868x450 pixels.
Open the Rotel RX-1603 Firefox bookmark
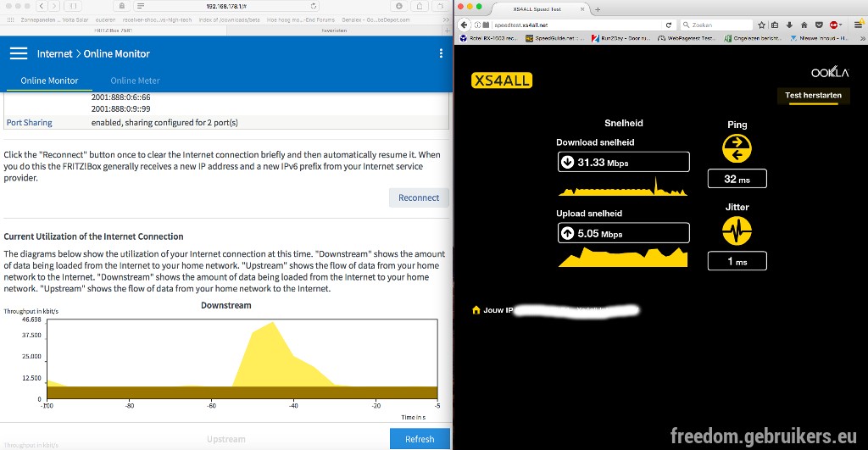coord(489,38)
